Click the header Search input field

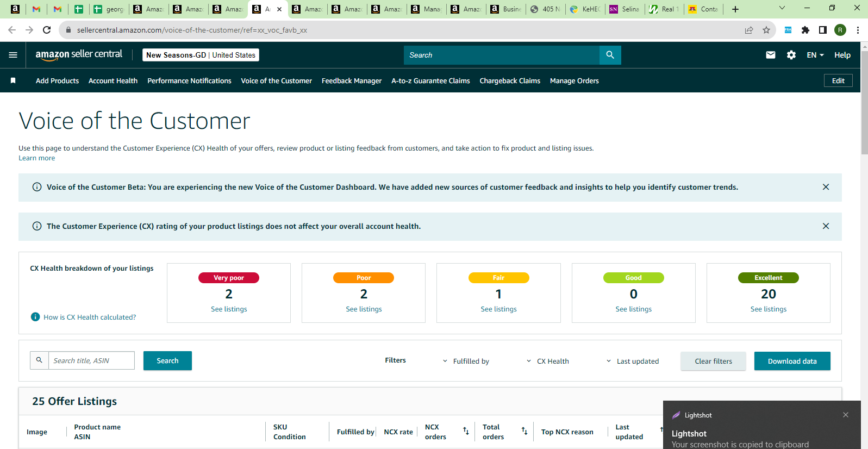(x=501, y=55)
